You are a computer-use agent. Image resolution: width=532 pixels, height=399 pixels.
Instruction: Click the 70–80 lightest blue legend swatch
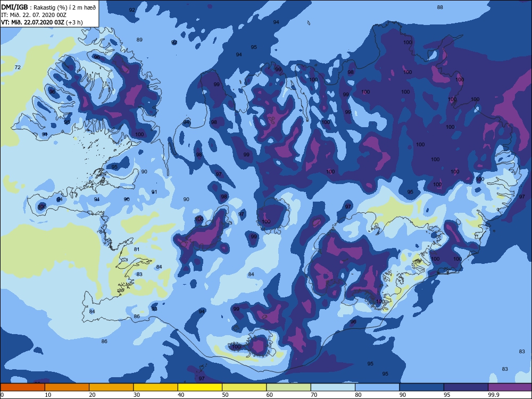coord(333,387)
